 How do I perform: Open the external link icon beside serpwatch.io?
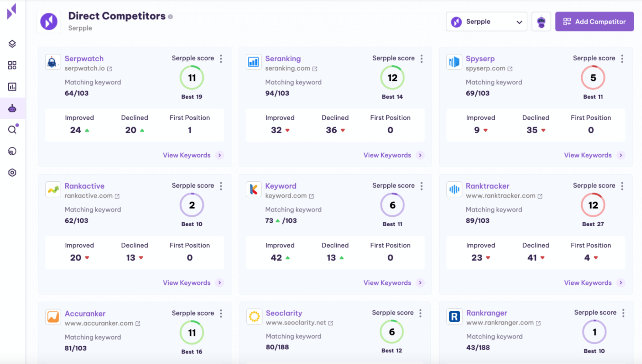coord(110,69)
